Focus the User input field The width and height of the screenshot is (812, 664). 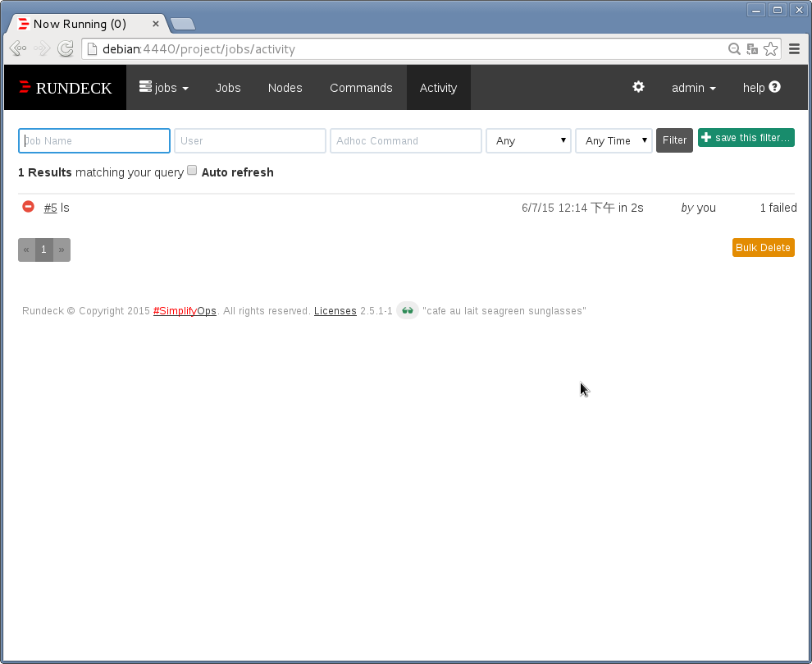pos(250,140)
